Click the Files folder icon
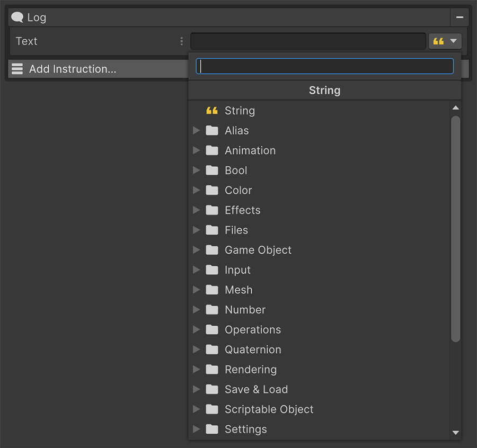The width and height of the screenshot is (477, 448). [212, 230]
